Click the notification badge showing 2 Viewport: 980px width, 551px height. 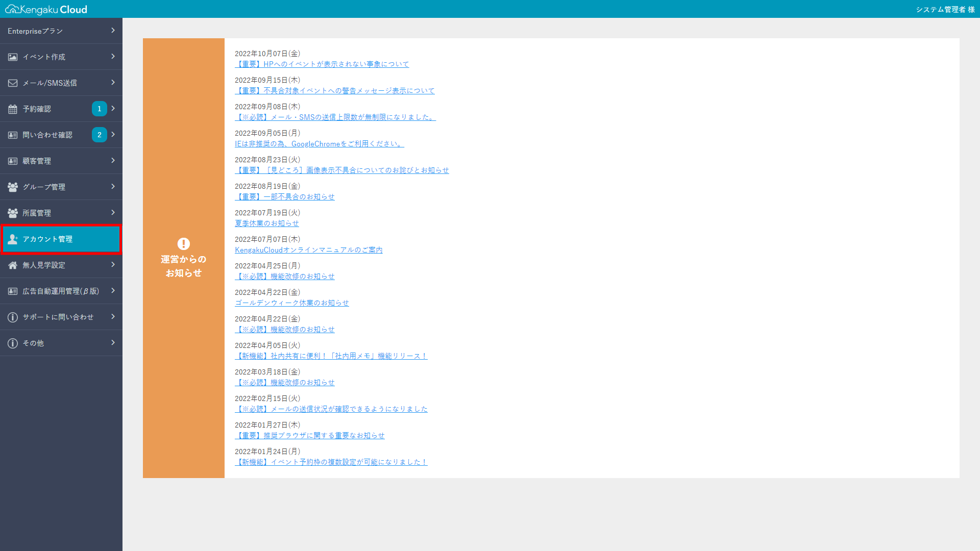point(100,135)
